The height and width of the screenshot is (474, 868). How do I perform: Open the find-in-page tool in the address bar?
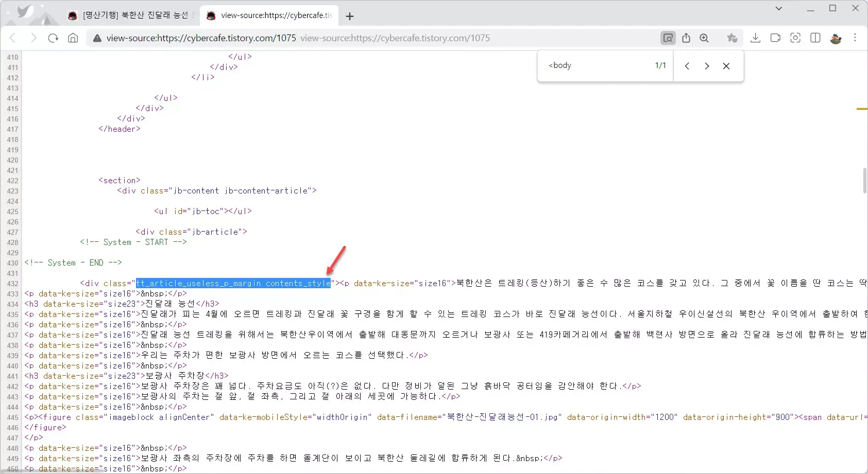668,38
